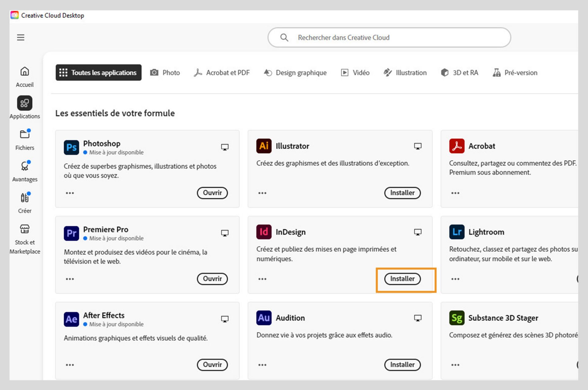Click the Substance 3D Stager icon
Viewport: 588px width, 390px height.
[x=457, y=318]
